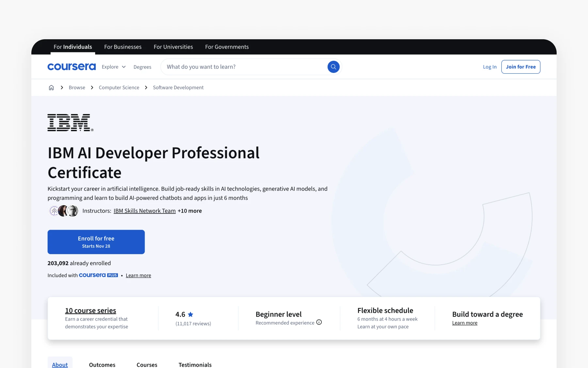Image resolution: width=588 pixels, height=368 pixels.
Task: Go to the home breadcrumb icon
Action: (x=51, y=87)
